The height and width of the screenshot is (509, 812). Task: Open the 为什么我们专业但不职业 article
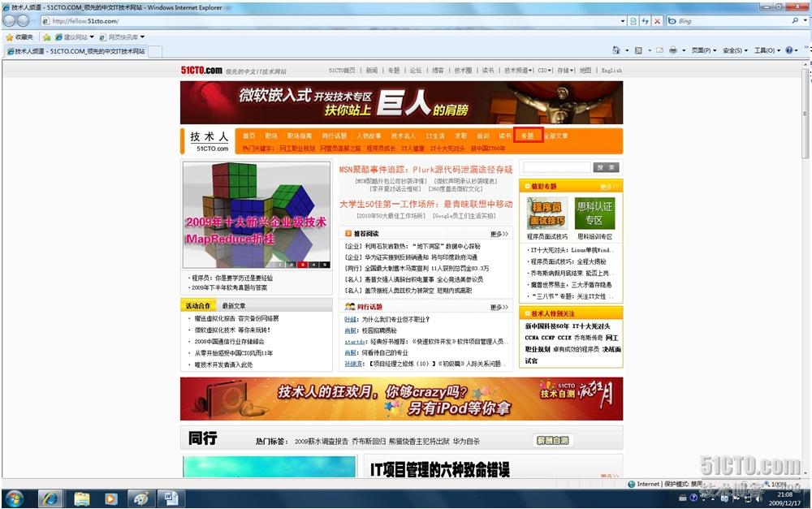pyautogui.click(x=395, y=320)
